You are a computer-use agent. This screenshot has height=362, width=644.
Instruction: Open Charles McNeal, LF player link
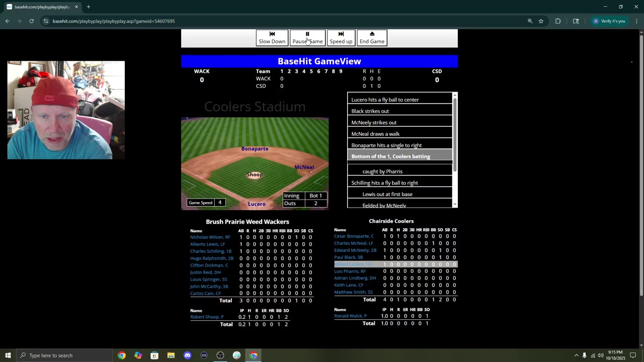coord(354,243)
